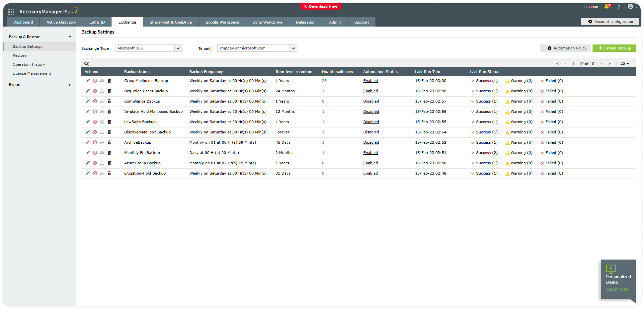Click the trash icon for Litigation-Hold Backup
The image size is (644, 309).
[x=109, y=173]
